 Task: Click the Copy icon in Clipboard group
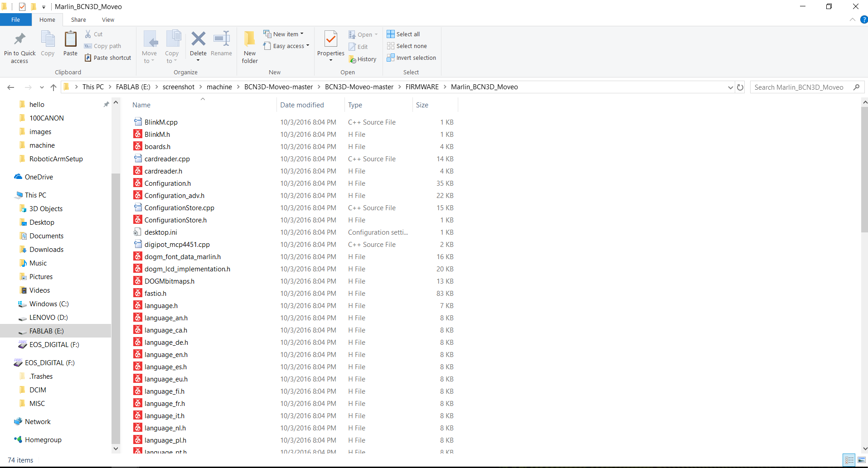click(48, 39)
